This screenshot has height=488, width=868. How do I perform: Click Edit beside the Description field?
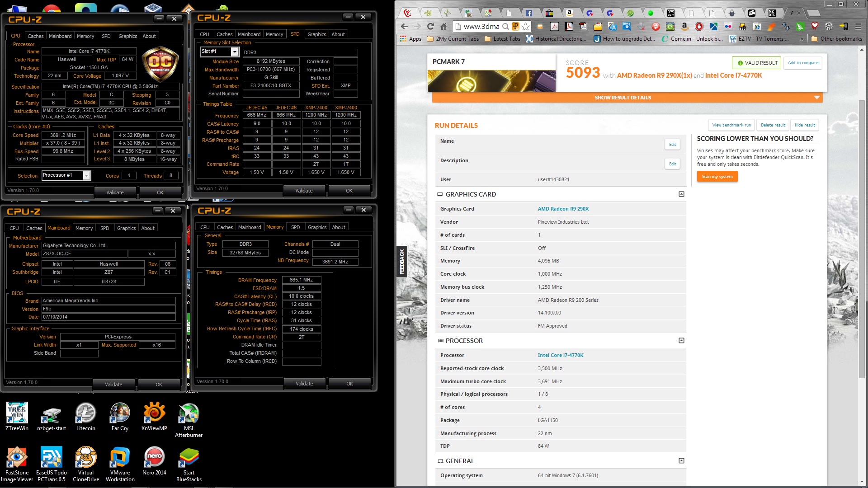pyautogui.click(x=673, y=164)
